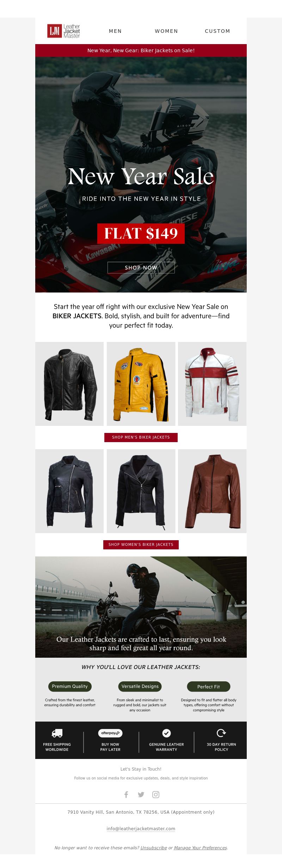Click the afterpay logo badge
The image size is (282, 868).
(x=110, y=733)
